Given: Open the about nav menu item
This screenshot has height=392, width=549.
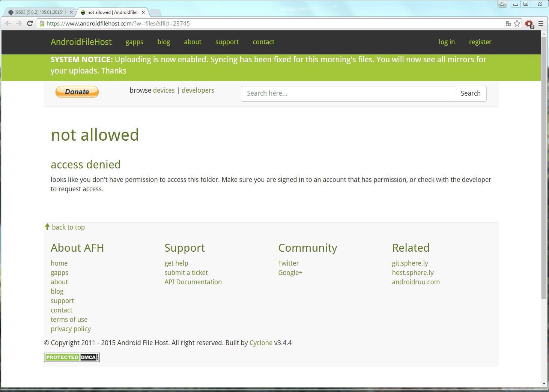Looking at the screenshot, I should pyautogui.click(x=193, y=42).
